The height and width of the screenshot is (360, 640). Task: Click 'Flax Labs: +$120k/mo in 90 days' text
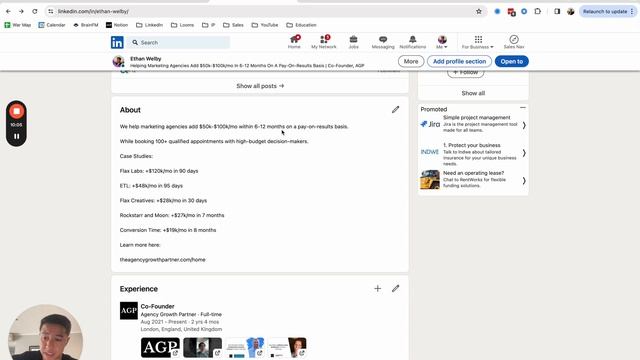(x=159, y=171)
